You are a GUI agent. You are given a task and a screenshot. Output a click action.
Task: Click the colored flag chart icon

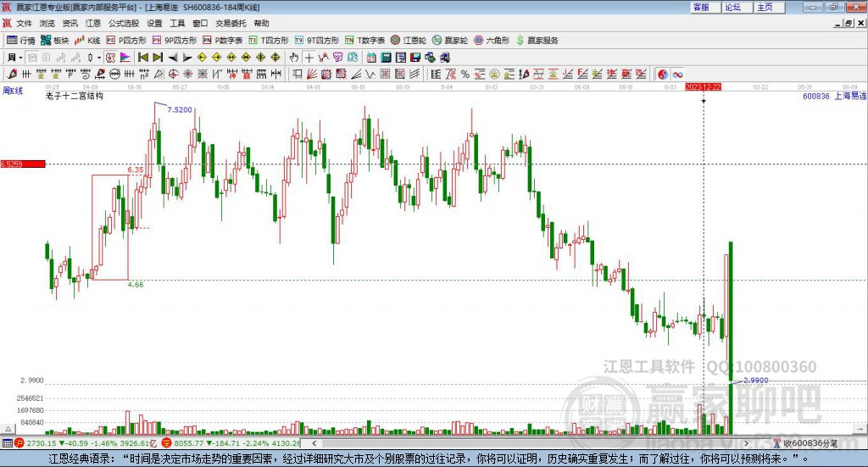coord(125,58)
